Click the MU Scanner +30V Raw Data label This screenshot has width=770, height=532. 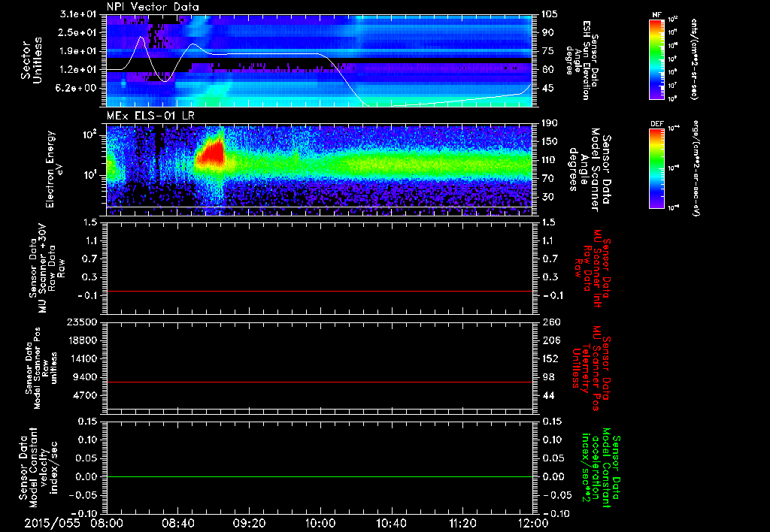[x=47, y=269]
